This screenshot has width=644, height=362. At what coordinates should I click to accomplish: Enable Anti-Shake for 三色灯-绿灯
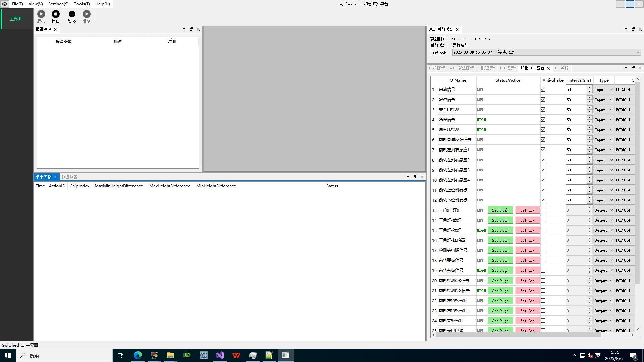click(x=543, y=230)
